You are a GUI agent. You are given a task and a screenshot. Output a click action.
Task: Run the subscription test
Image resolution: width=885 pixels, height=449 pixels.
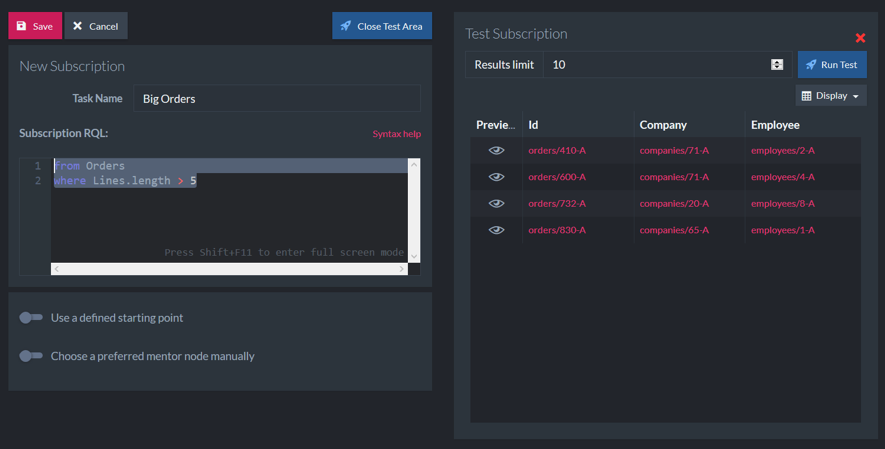(x=832, y=65)
